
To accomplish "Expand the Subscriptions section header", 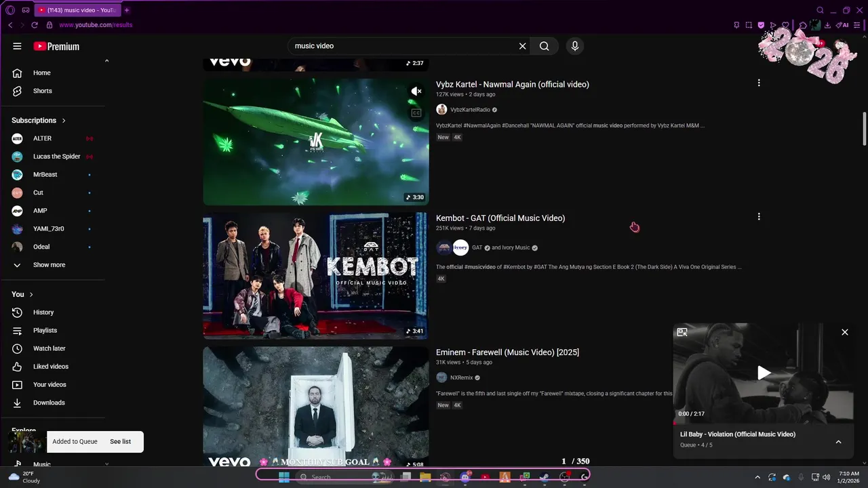I will tap(39, 120).
